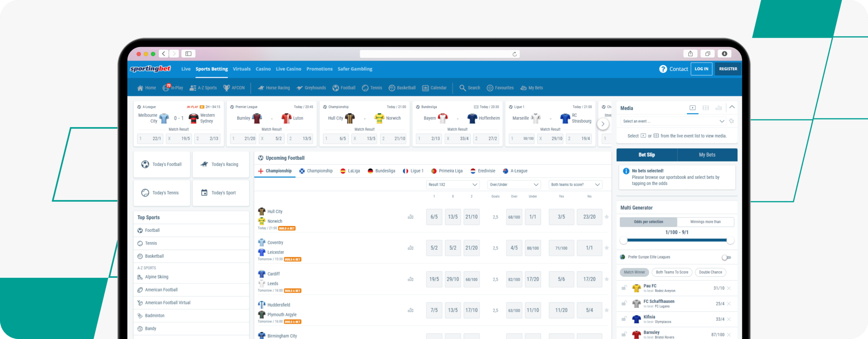Click LOG IN button
868x339 pixels.
(701, 69)
